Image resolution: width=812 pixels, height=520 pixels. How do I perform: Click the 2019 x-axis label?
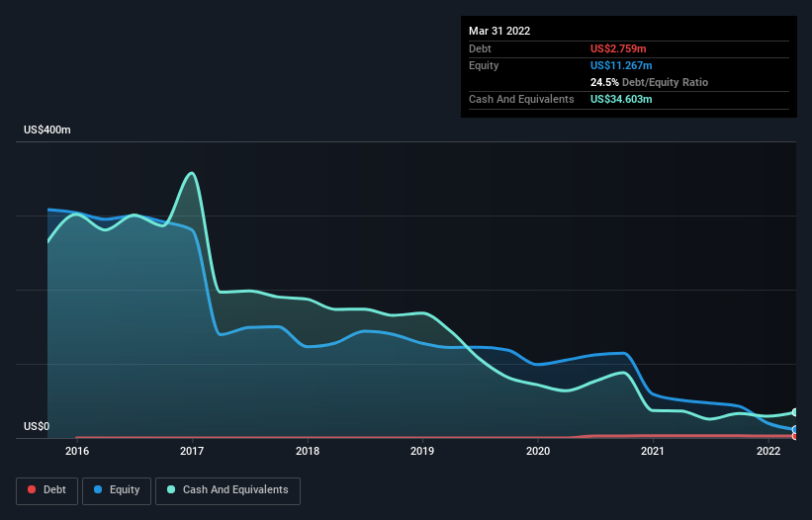click(x=422, y=451)
